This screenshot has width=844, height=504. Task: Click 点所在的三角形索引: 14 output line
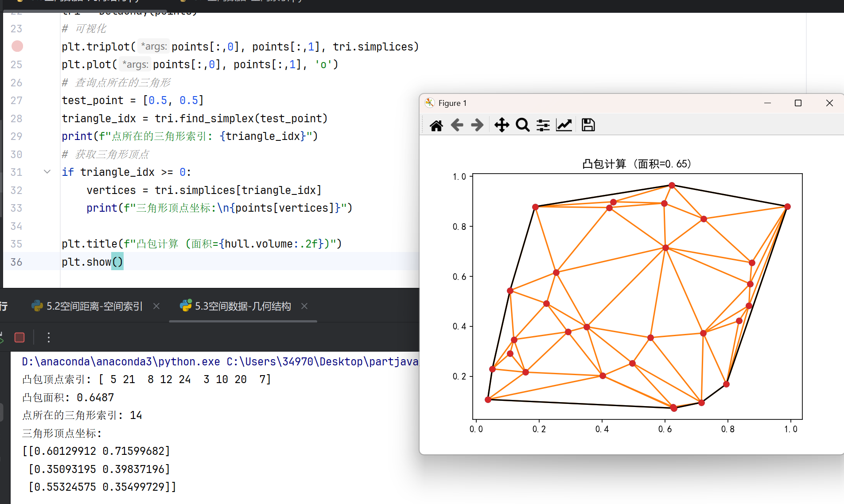coord(82,415)
